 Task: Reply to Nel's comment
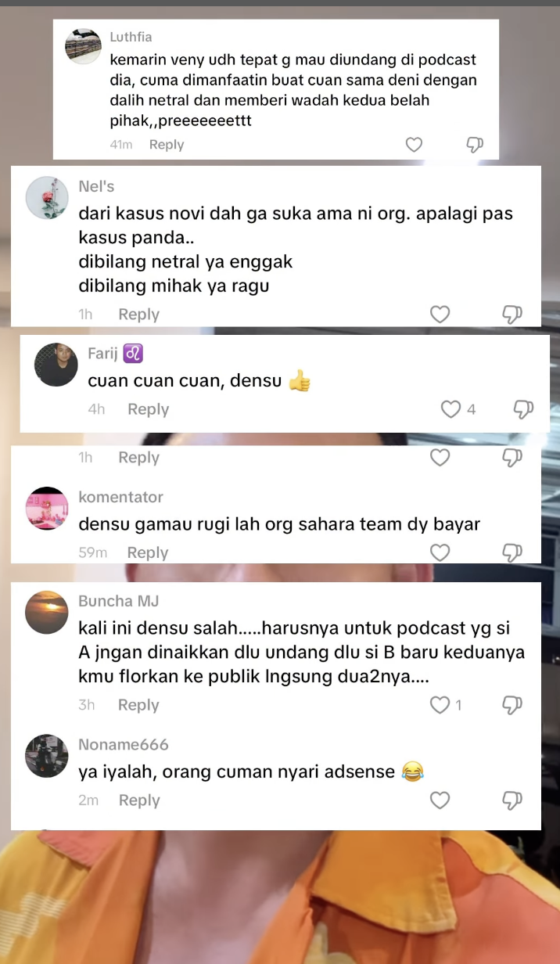(138, 315)
